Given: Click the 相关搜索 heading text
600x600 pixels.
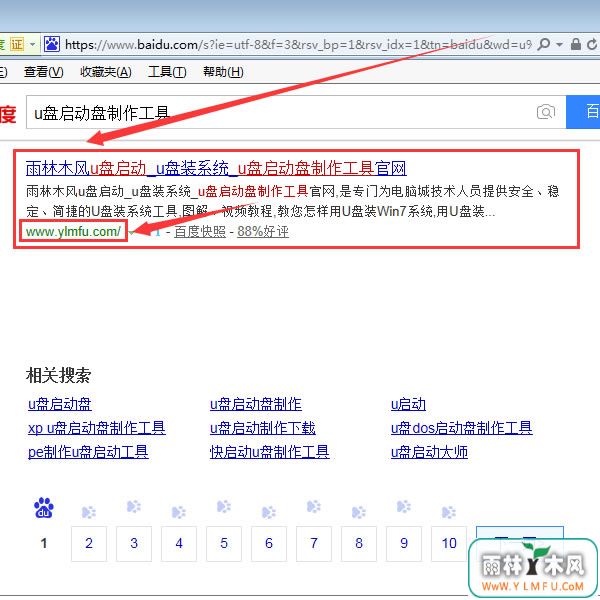Looking at the screenshot, I should coord(59,375).
